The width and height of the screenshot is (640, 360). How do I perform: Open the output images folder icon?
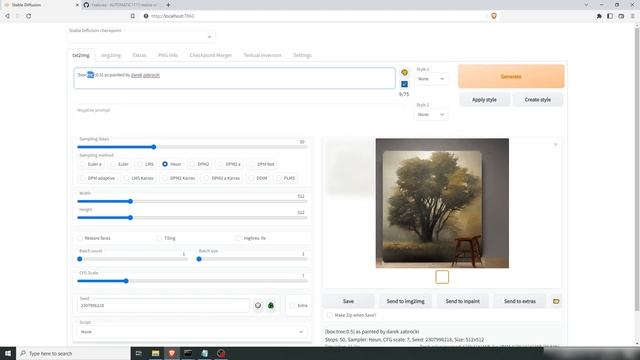(x=556, y=301)
